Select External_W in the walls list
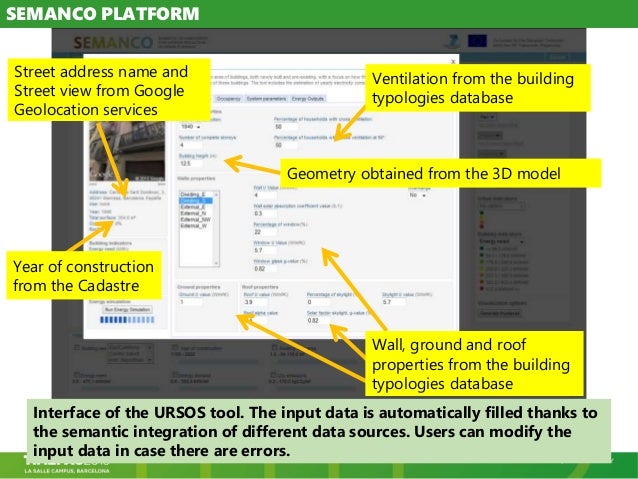Screen dimensions: 638x479 [x=194, y=225]
